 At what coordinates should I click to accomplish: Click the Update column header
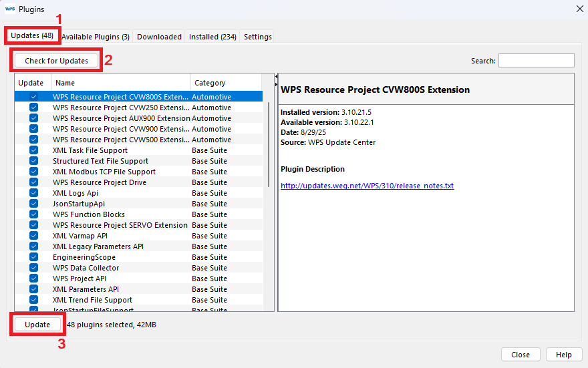31,83
